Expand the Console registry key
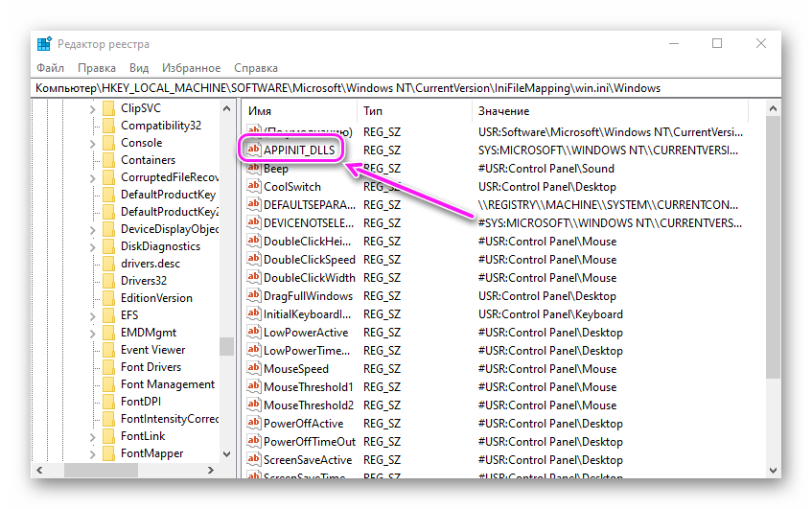Image resolution: width=812 pixels, height=509 pixels. (93, 143)
